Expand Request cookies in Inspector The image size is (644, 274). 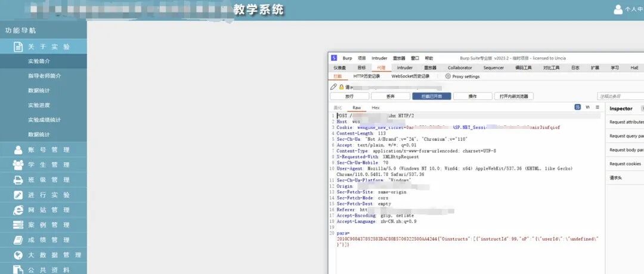[x=625, y=164]
